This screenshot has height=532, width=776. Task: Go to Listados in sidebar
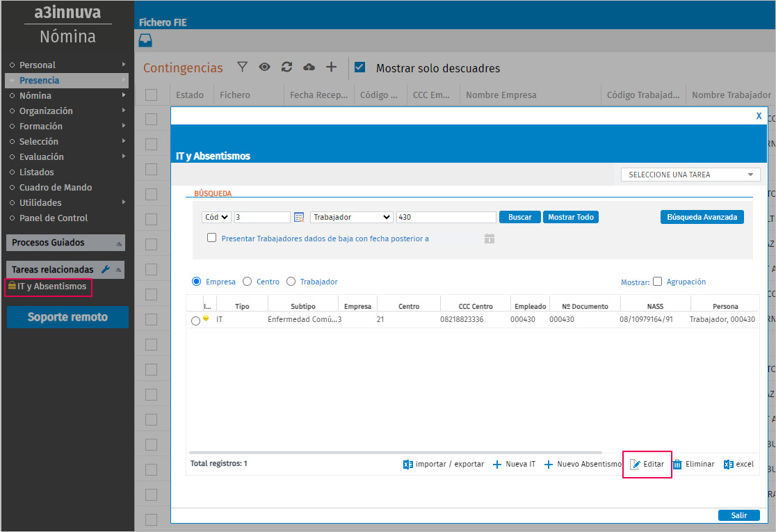tap(37, 172)
